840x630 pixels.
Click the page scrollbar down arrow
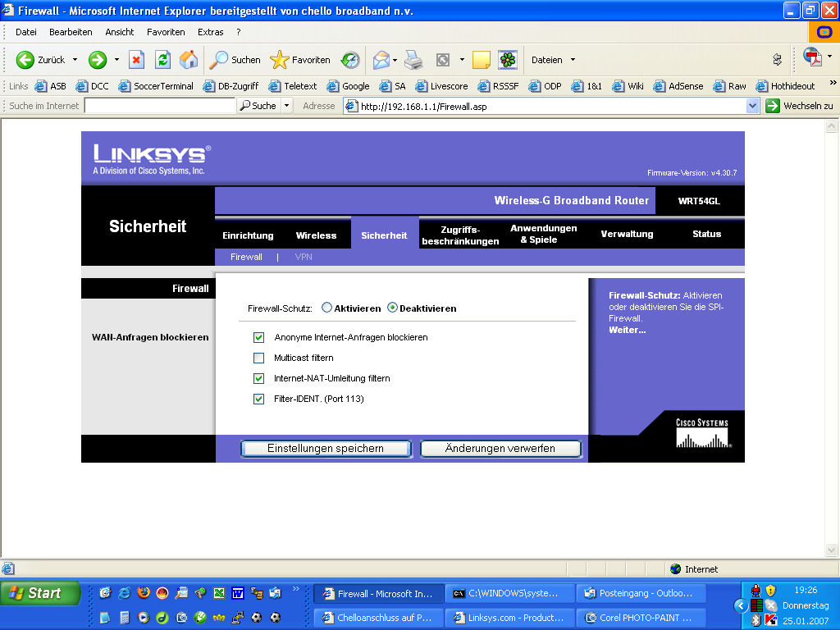click(x=831, y=550)
